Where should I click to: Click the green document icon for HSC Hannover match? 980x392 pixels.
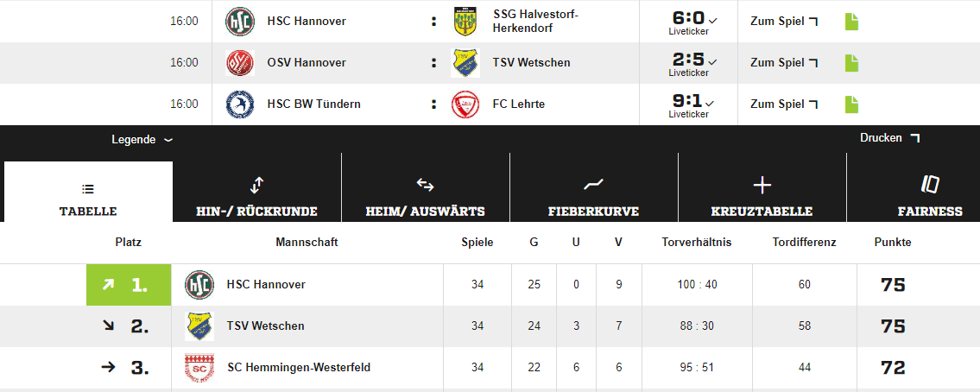[x=851, y=22]
